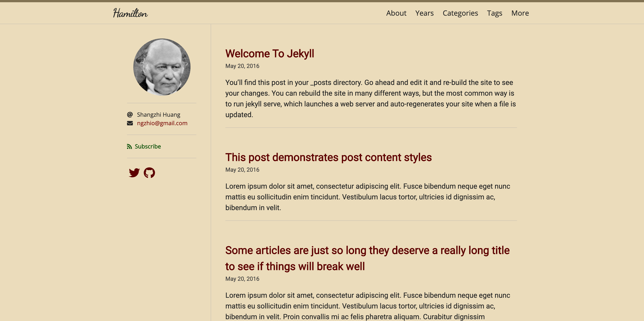The height and width of the screenshot is (321, 644).
Task: Click author name Shangzhi Huang
Action: pos(158,115)
